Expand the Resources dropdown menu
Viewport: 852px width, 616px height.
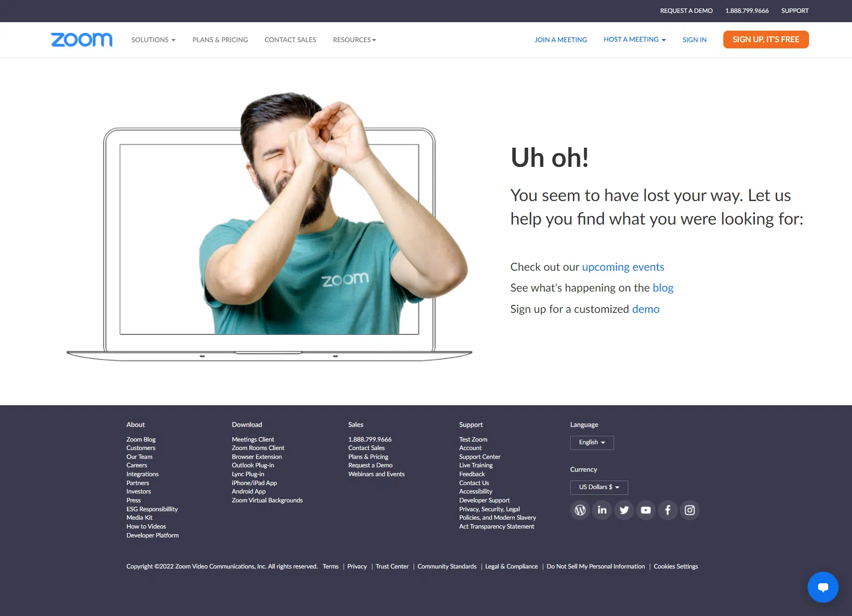tap(355, 39)
